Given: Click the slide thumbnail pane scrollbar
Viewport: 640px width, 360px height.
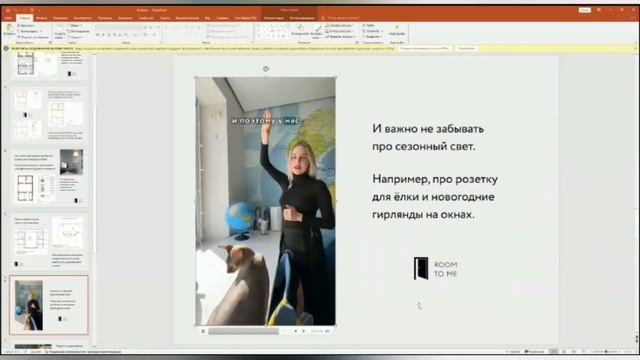Looking at the screenshot, I should tap(94, 180).
